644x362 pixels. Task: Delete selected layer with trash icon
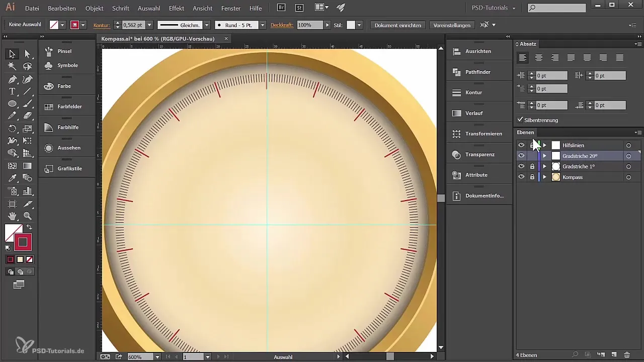click(x=627, y=355)
